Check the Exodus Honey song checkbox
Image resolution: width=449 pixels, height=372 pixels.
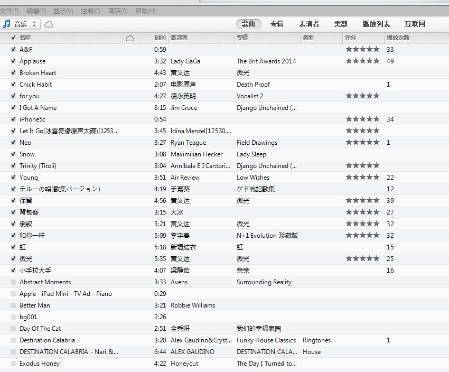tap(13, 363)
